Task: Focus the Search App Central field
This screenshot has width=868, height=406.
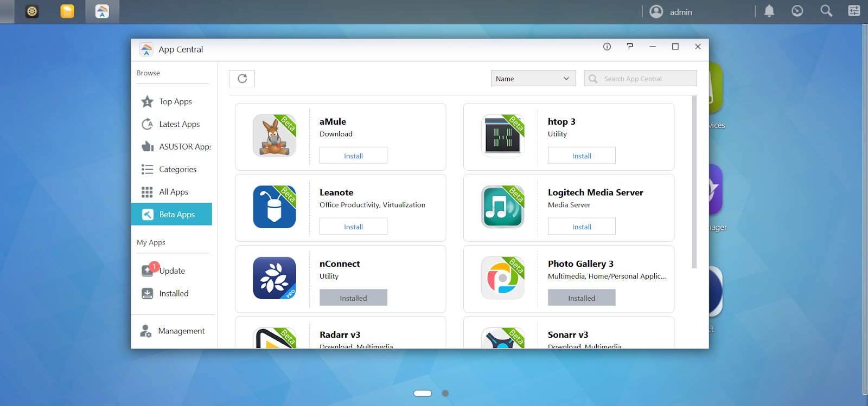Action: click(x=640, y=79)
